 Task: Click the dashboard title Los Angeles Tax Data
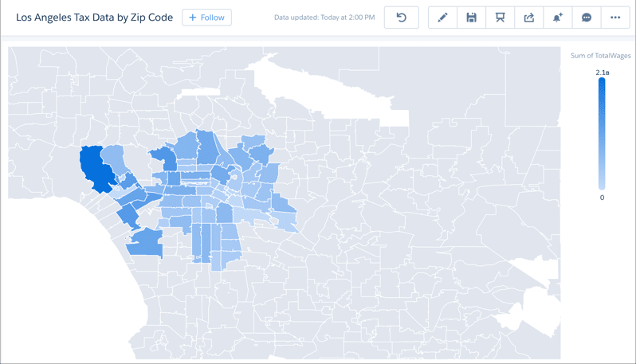pos(95,18)
